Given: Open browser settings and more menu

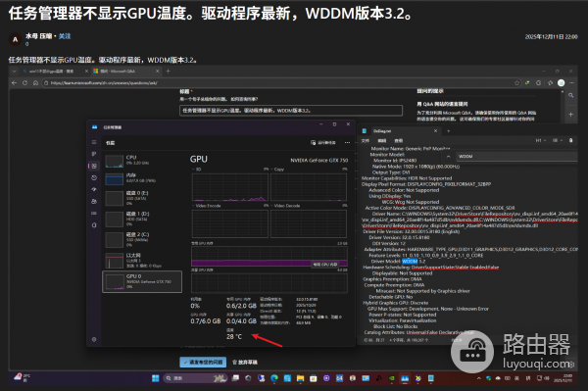Looking at the screenshot, I should [x=572, y=83].
